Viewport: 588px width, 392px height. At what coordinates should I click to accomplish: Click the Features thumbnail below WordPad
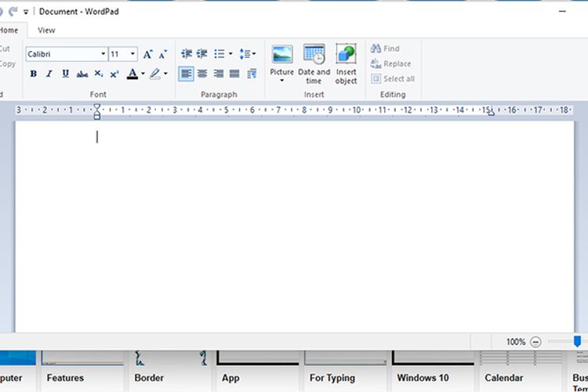(x=82, y=371)
